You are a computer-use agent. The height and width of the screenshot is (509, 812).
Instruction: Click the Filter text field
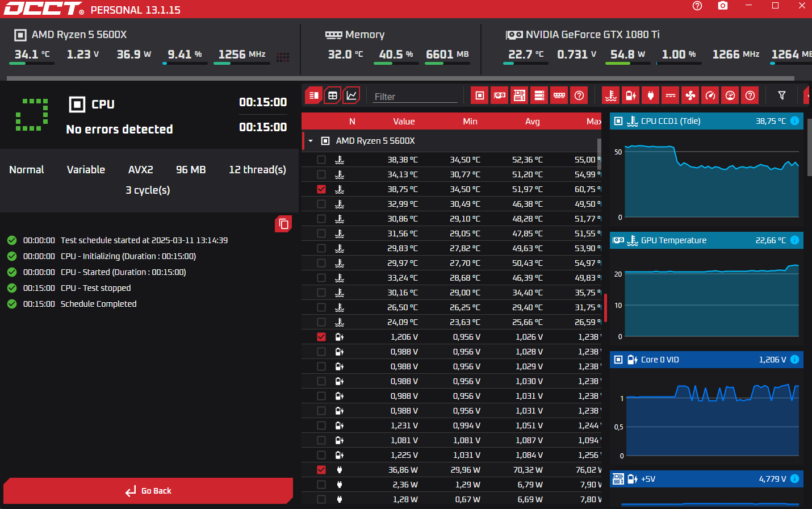coord(416,97)
